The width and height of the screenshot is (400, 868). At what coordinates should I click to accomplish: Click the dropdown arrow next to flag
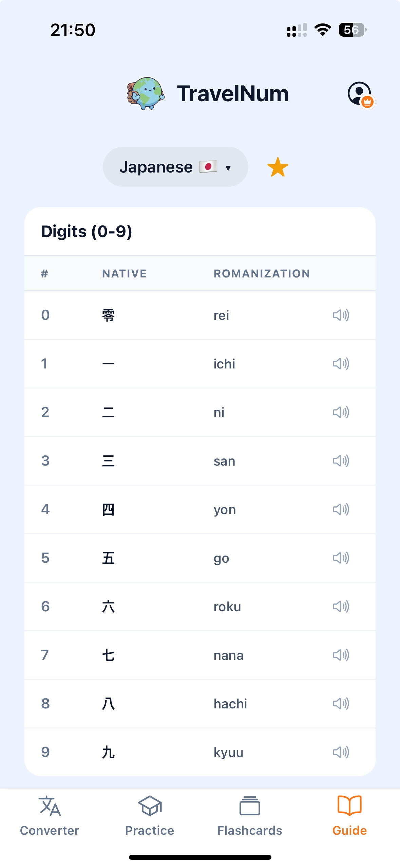pyautogui.click(x=228, y=168)
